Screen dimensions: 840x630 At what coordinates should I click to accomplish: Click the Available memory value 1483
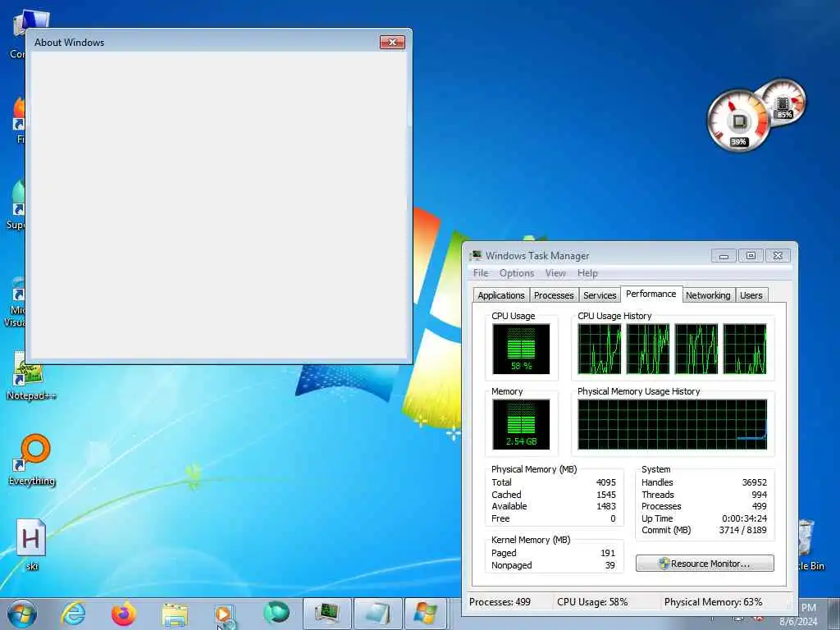[x=606, y=506]
